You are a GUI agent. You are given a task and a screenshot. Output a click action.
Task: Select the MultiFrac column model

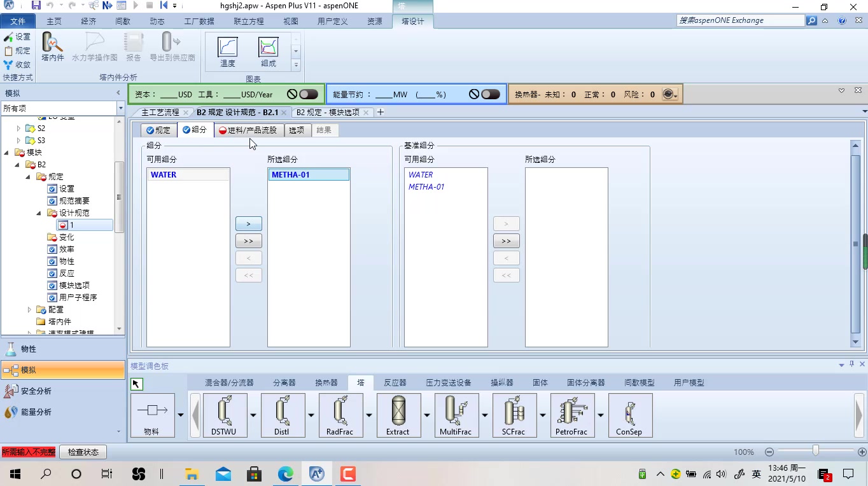[456, 415]
